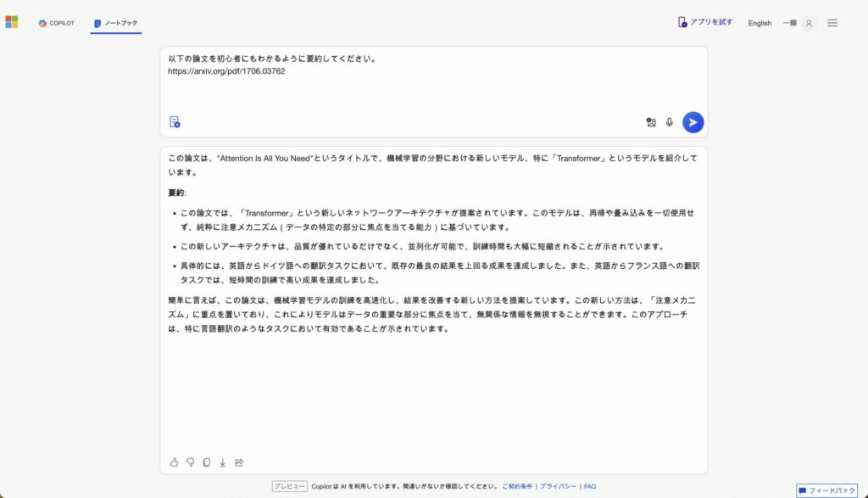Start a new topic with the notebook icon
This screenshot has height=498, width=868.
[175, 122]
